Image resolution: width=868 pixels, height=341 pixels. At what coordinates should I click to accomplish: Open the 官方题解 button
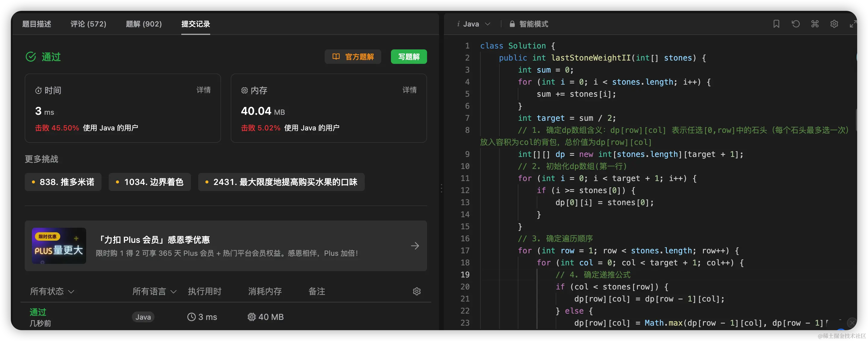[x=353, y=57]
